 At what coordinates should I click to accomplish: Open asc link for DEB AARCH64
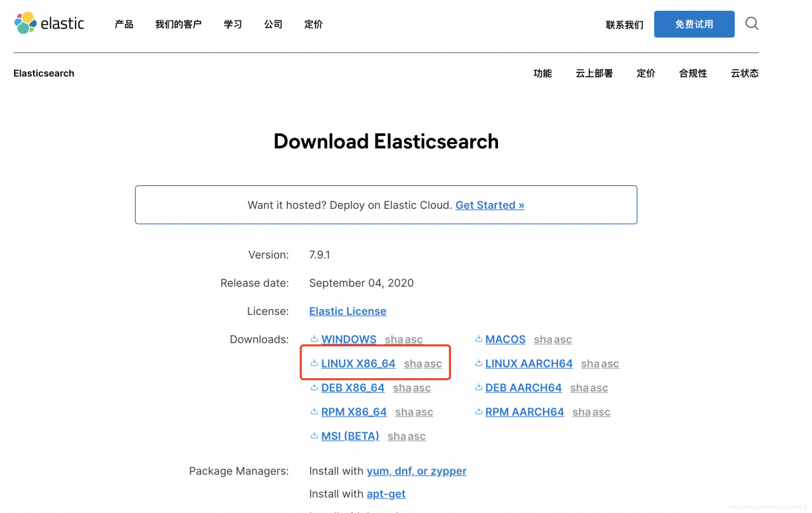pos(599,388)
